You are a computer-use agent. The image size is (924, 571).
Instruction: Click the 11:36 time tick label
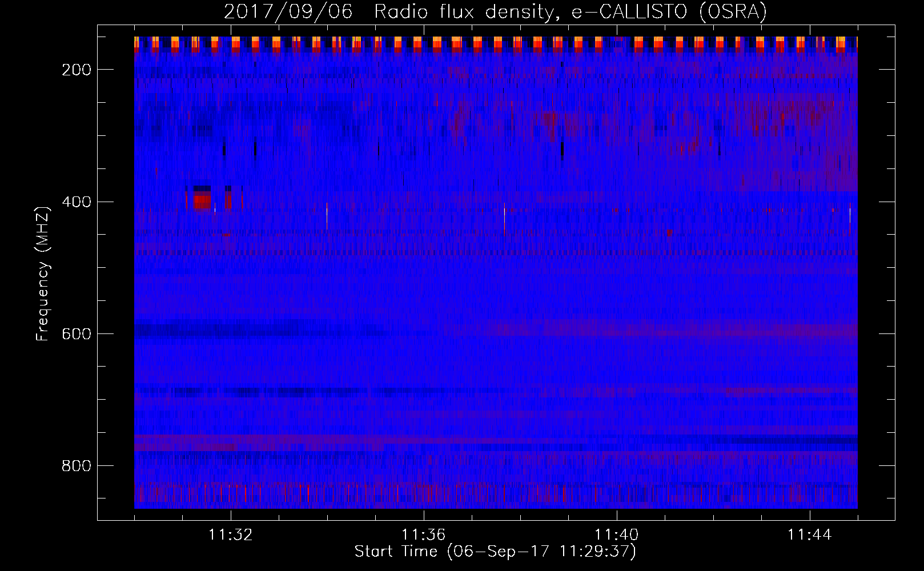(424, 535)
